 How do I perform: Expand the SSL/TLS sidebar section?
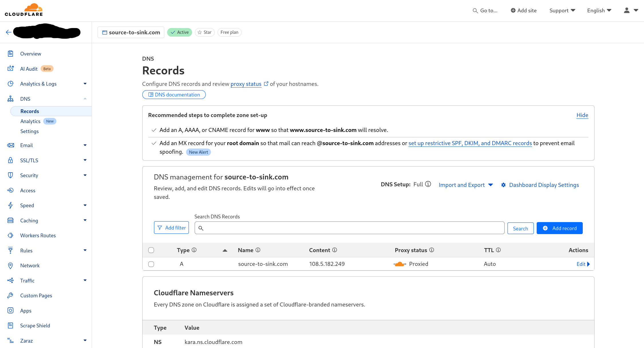(x=85, y=160)
